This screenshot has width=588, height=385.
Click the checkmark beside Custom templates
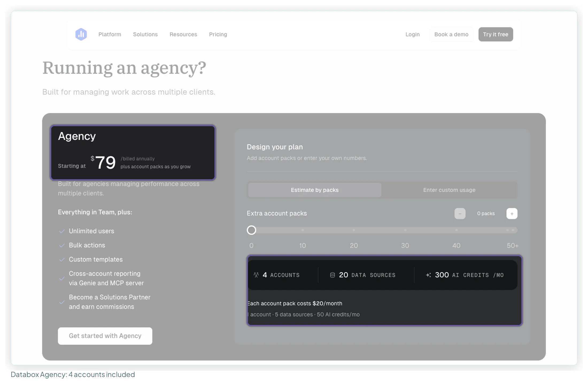coord(62,260)
